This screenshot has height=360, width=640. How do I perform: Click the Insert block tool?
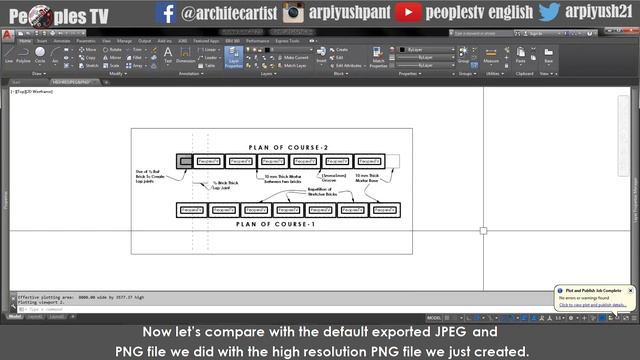click(x=321, y=55)
